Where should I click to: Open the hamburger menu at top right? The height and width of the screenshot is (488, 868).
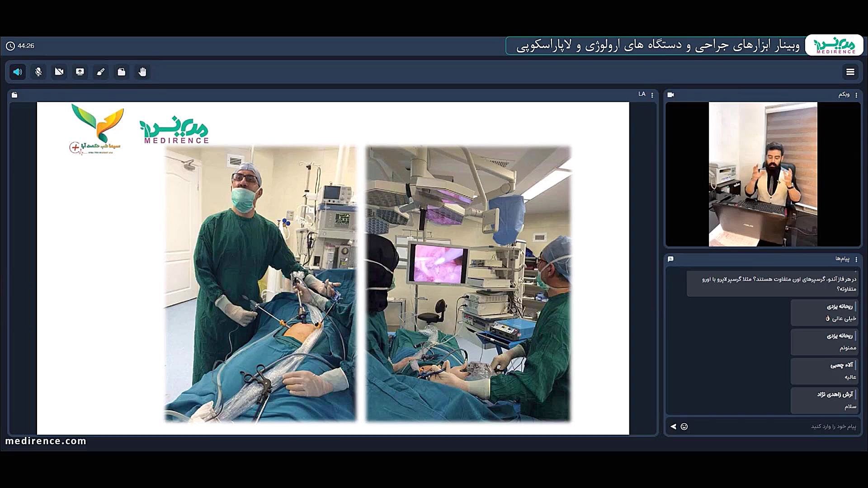(x=850, y=72)
